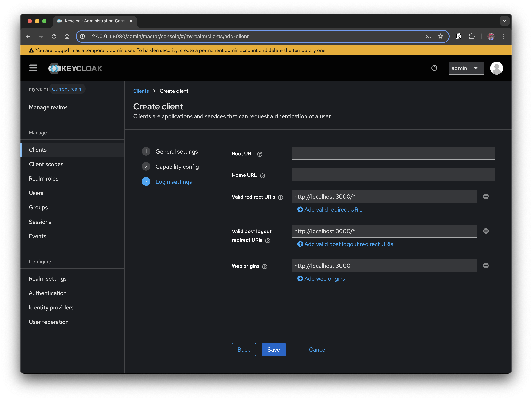
Task: Open the hamburger navigation menu
Action: (33, 68)
